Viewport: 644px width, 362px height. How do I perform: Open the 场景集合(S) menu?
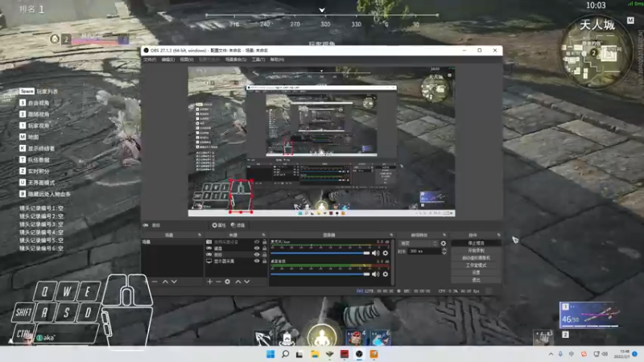(x=236, y=60)
